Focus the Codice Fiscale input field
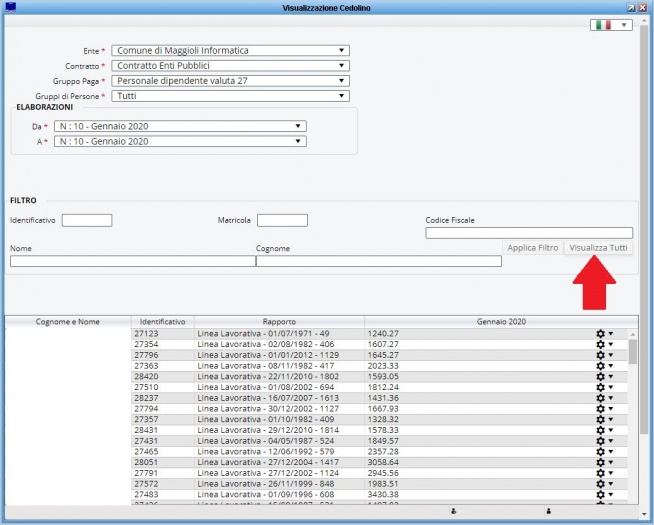654x525 pixels. (x=528, y=233)
